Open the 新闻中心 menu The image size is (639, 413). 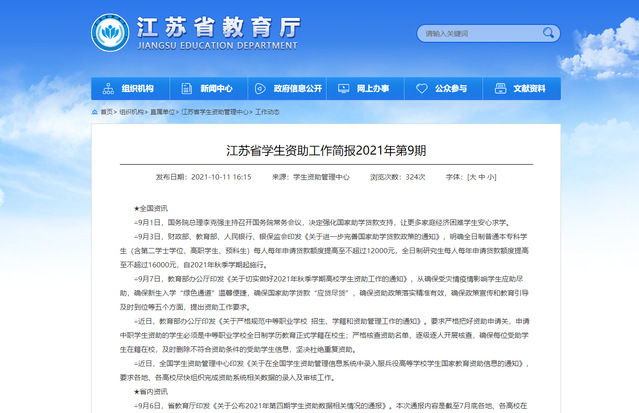(x=215, y=88)
